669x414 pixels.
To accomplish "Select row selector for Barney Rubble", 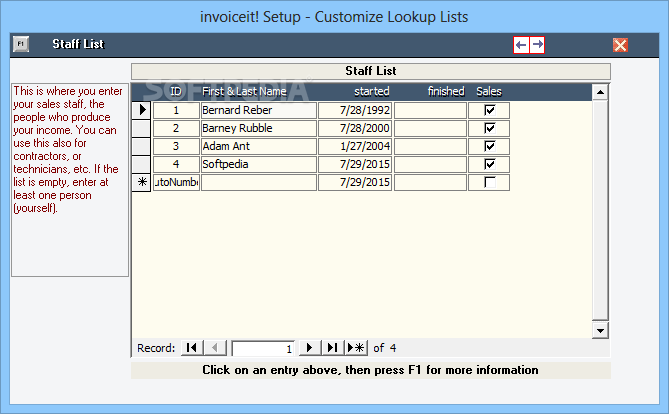I will (x=141, y=128).
